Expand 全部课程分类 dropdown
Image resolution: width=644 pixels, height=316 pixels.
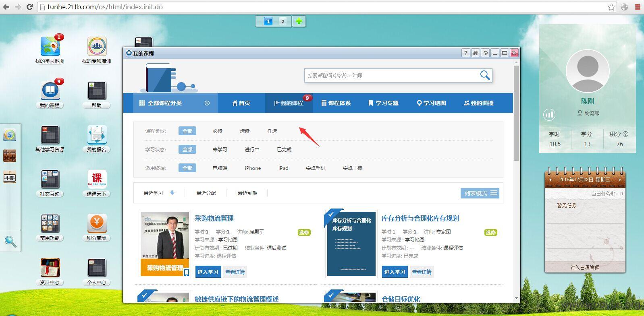point(207,103)
